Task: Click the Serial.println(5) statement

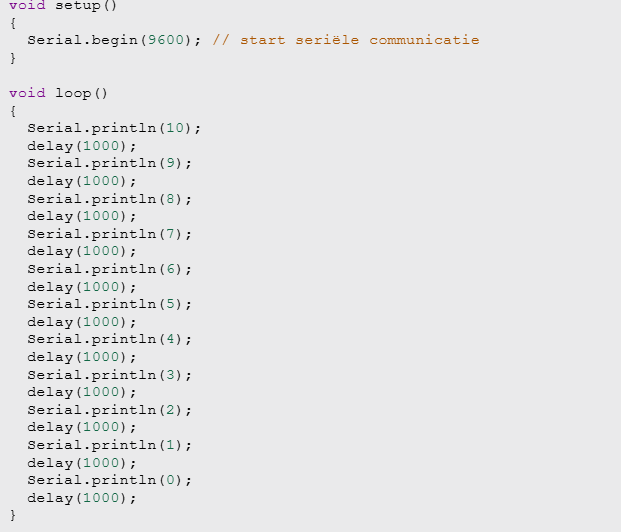Action: (109, 304)
